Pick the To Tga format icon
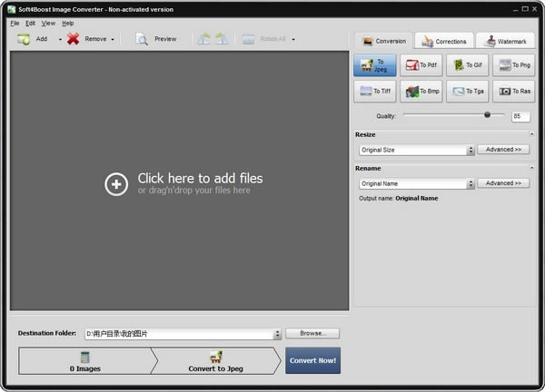 pyautogui.click(x=467, y=92)
